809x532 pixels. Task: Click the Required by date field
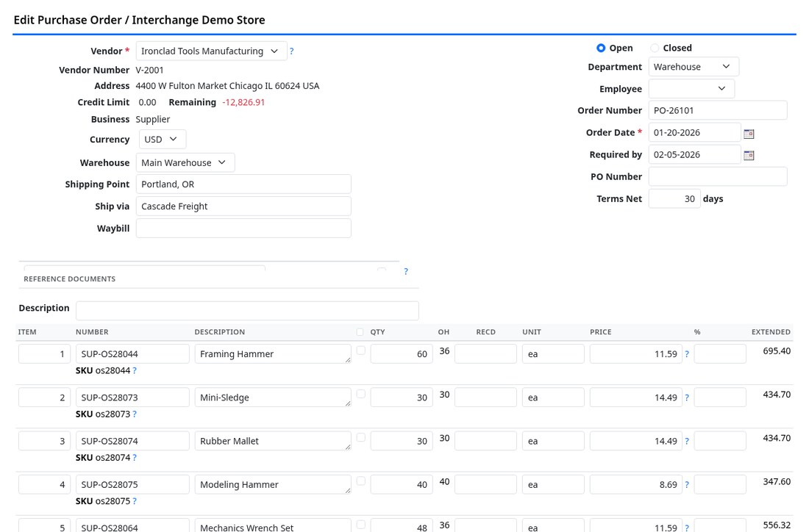pyautogui.click(x=694, y=154)
